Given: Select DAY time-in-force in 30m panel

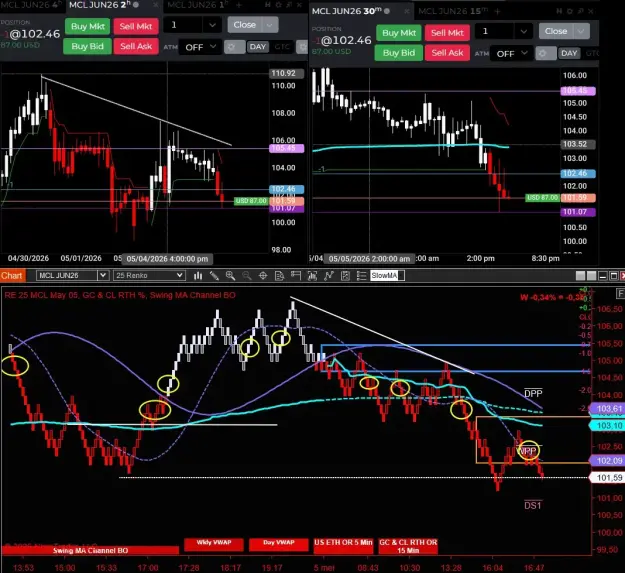Looking at the screenshot, I should pyautogui.click(x=569, y=53).
